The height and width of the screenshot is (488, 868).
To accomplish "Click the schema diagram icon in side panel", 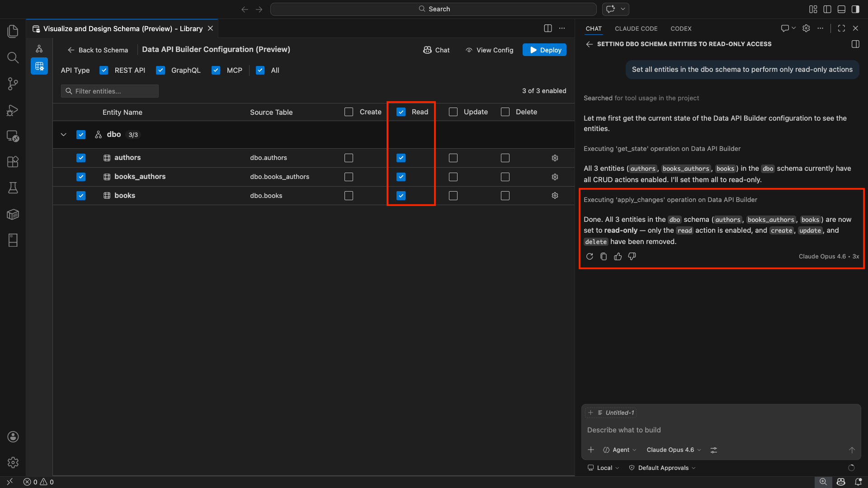I will pyautogui.click(x=39, y=49).
